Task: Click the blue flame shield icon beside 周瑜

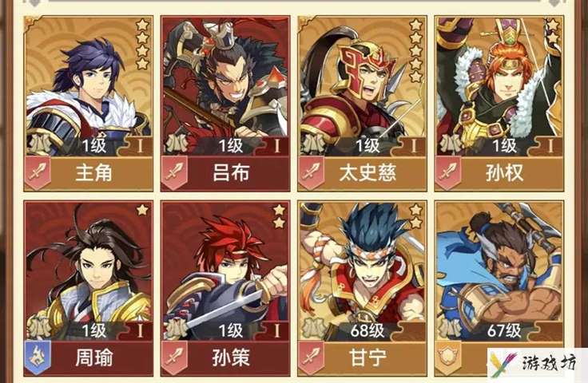Action: pyautogui.click(x=38, y=357)
